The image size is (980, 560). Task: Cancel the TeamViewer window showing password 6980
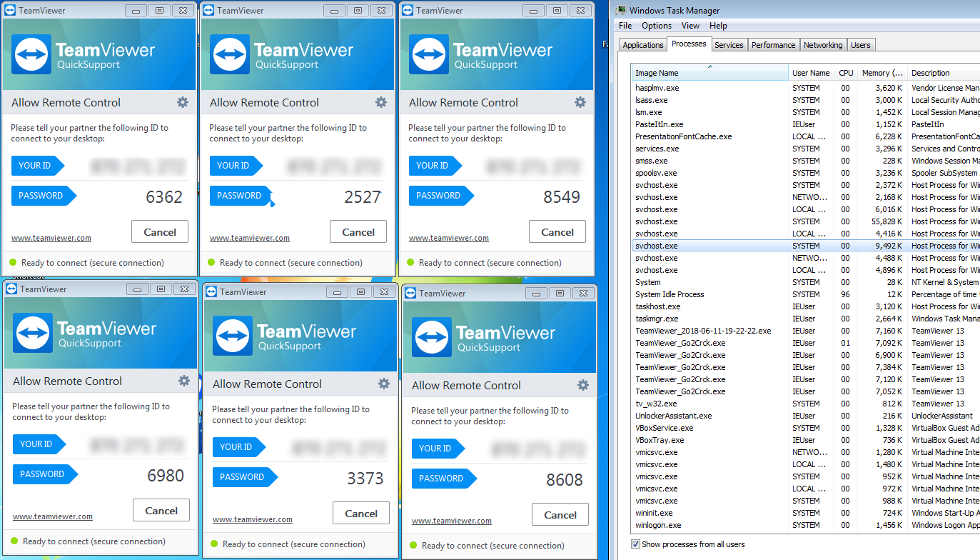click(x=161, y=510)
